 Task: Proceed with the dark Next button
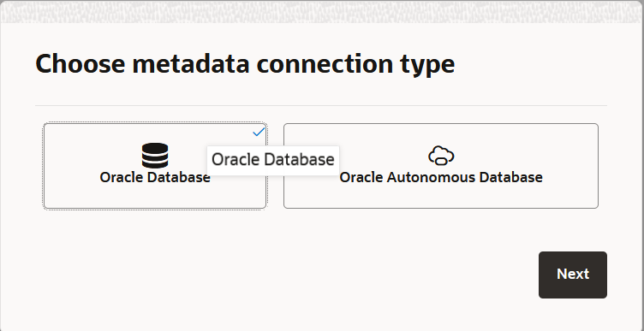573,275
